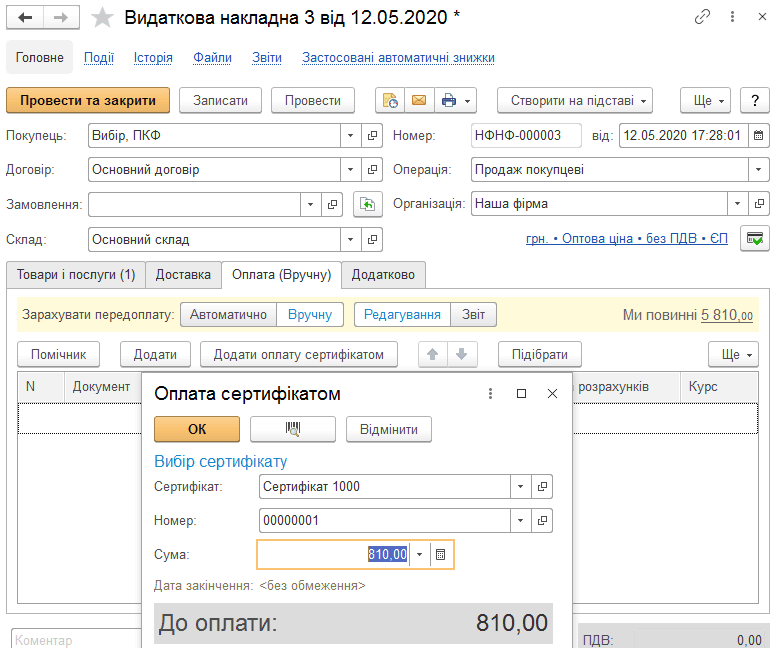Expand Сертифікат dropdown in dialog

(521, 487)
